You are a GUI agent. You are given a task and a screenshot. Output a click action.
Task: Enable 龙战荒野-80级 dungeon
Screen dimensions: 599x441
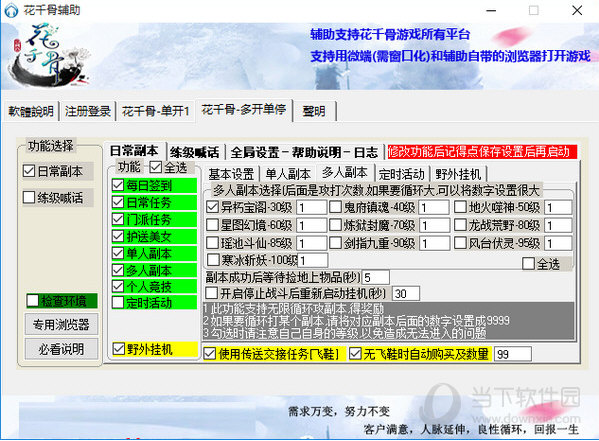460,225
